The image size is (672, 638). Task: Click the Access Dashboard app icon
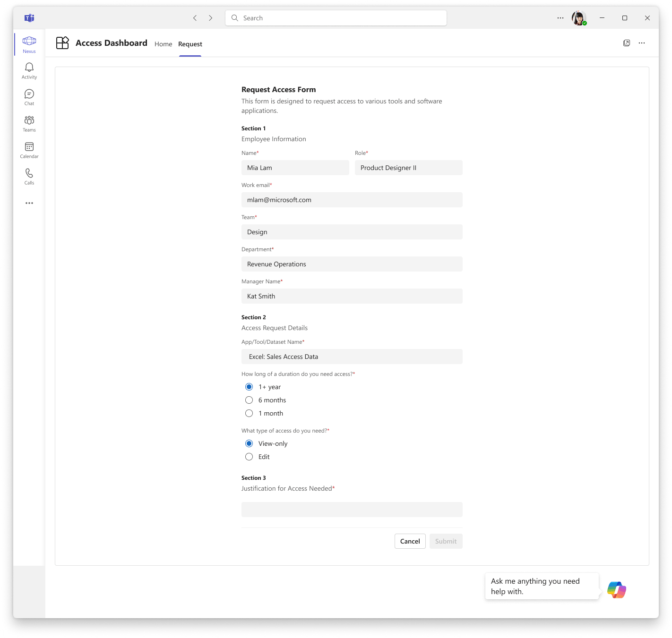click(x=62, y=43)
